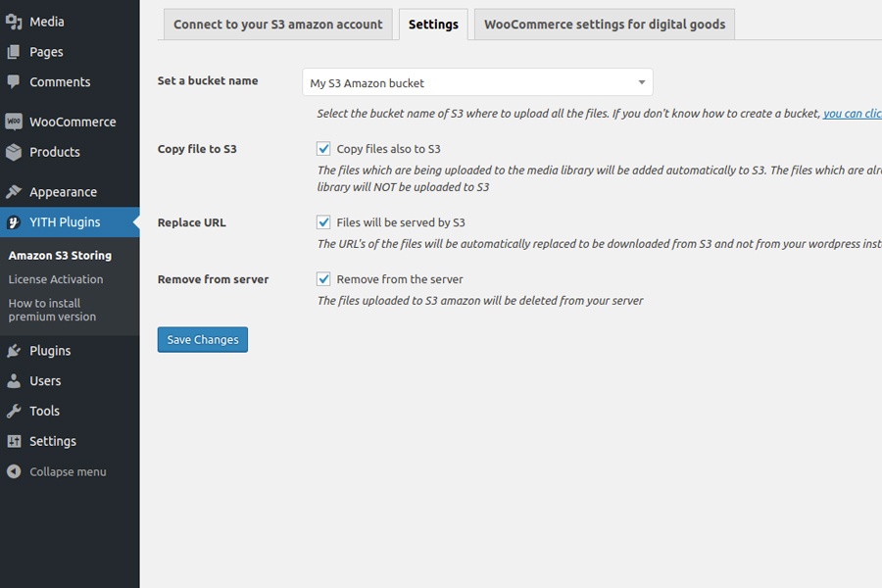This screenshot has height=588, width=882.
Task: Click the Plugins plug icon
Action: point(14,351)
